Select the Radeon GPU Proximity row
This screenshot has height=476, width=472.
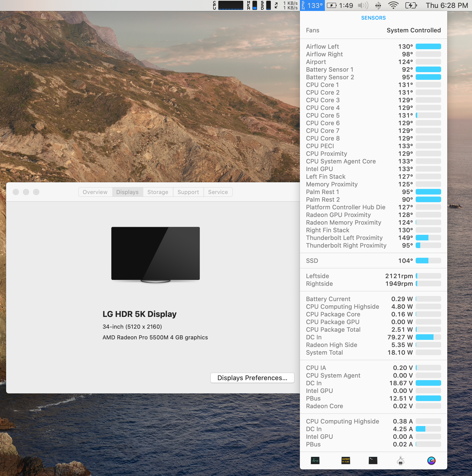(373, 215)
